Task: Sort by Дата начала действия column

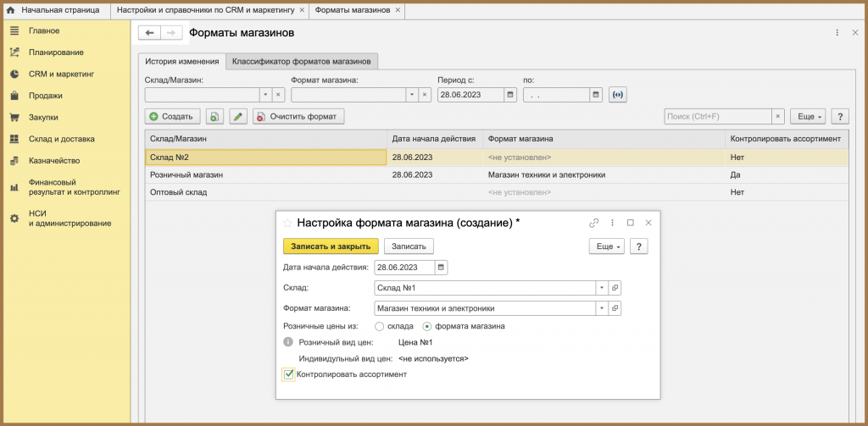Action: click(435, 139)
